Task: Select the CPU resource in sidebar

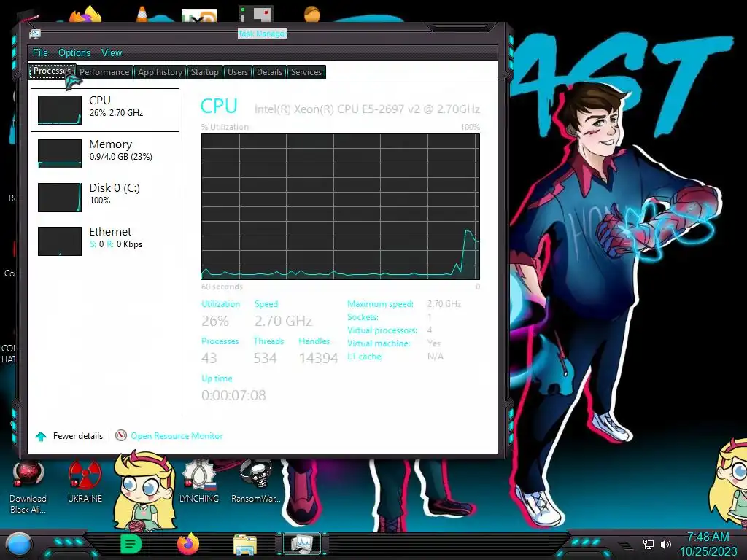Action: 105,110
